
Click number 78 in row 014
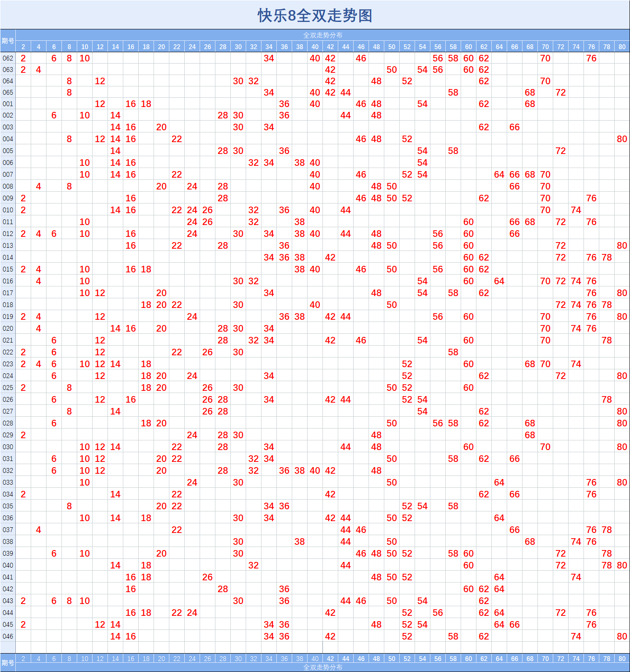pyautogui.click(x=607, y=257)
